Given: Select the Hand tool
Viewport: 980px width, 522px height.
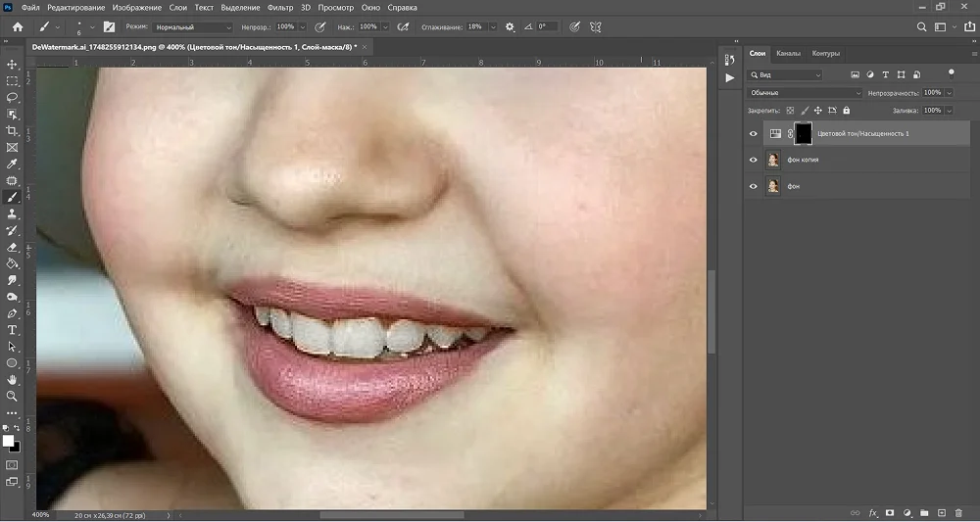Looking at the screenshot, I should [12, 380].
